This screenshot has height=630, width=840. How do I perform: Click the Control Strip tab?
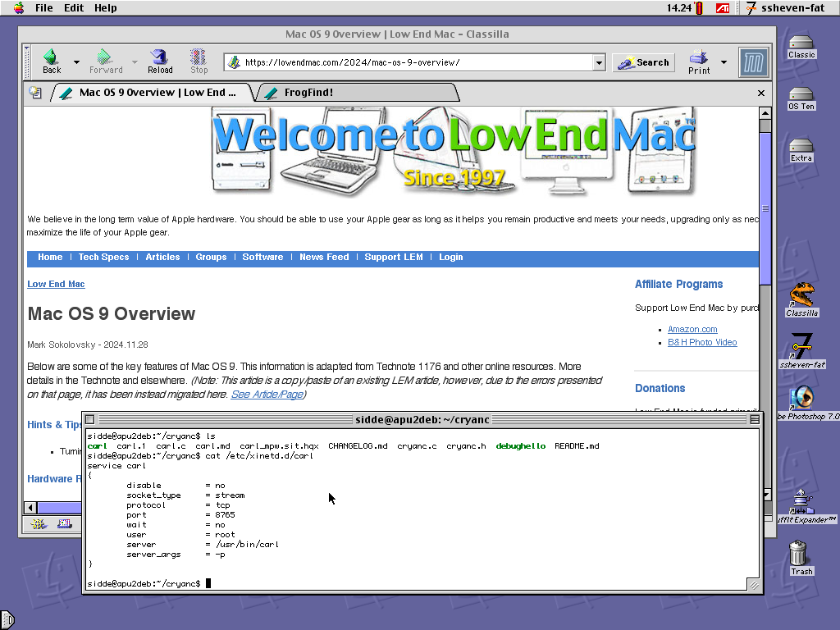[x=7, y=621]
